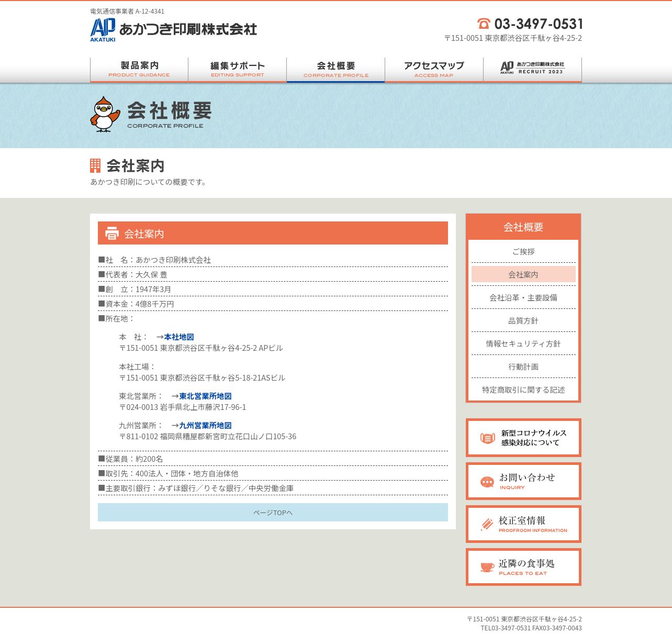This screenshot has height=634, width=672.
Task: Click the AP Akatsuki logo in header
Action: [103, 30]
